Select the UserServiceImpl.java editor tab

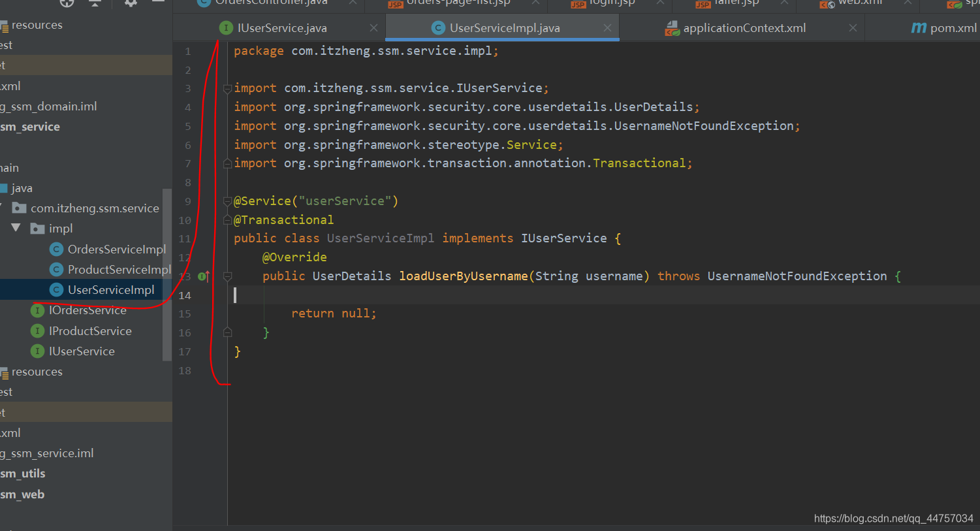pyautogui.click(x=504, y=28)
